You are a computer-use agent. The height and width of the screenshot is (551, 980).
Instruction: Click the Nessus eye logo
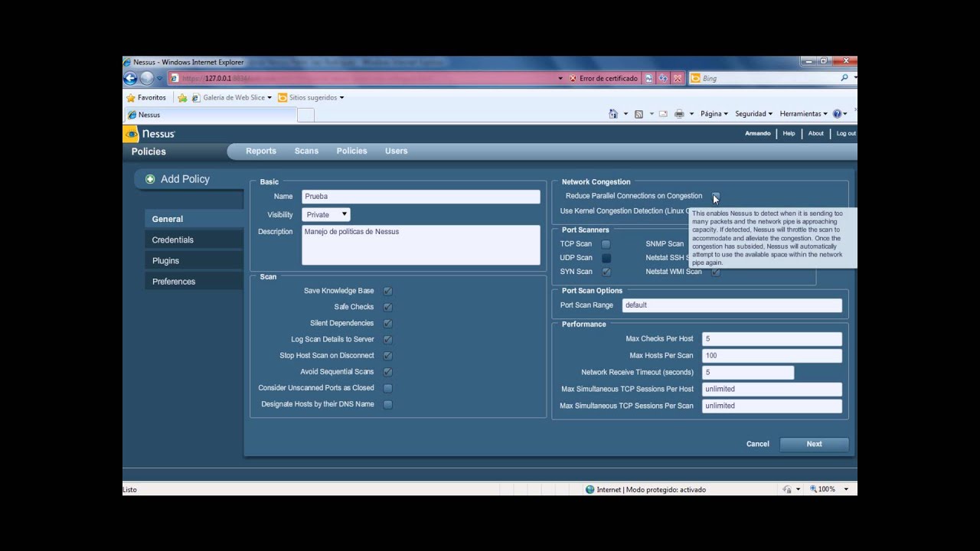point(131,134)
